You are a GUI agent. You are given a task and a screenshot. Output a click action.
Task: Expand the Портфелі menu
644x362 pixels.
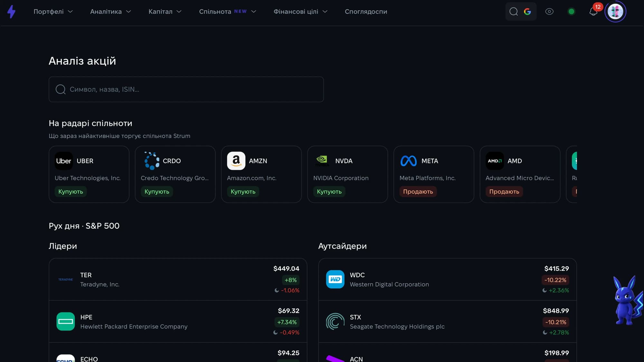click(x=53, y=12)
